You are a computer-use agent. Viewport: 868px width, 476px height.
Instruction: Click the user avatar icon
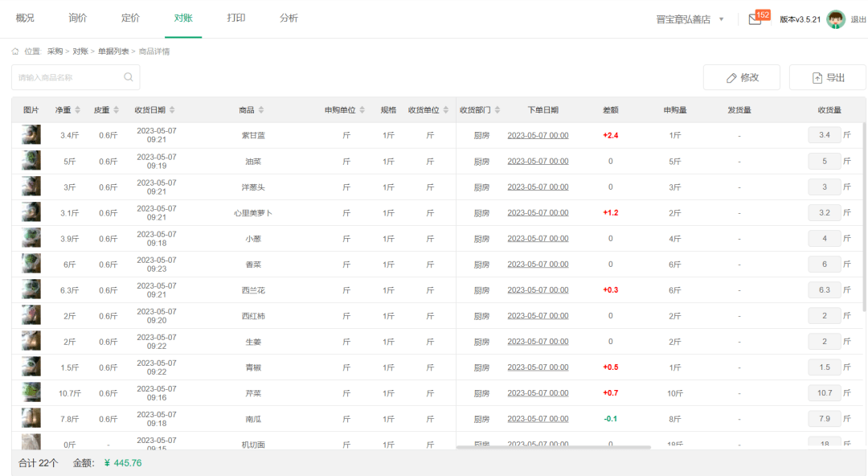pyautogui.click(x=836, y=19)
